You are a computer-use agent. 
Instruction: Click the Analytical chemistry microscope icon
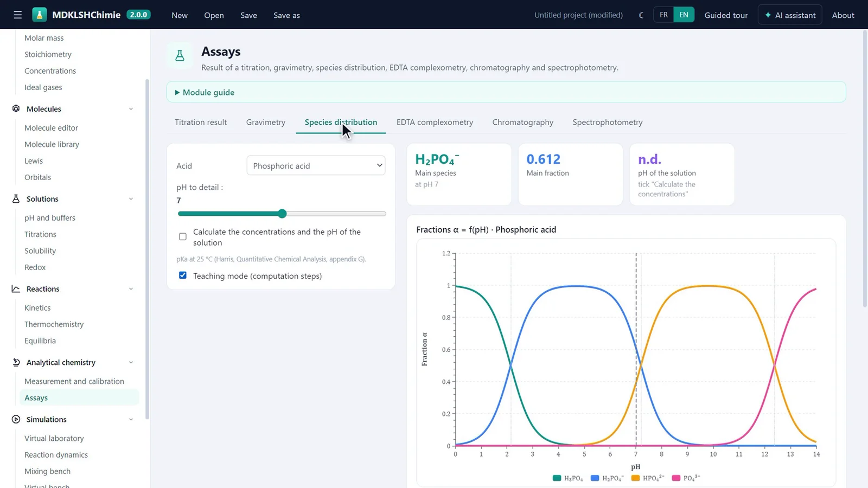tap(16, 362)
